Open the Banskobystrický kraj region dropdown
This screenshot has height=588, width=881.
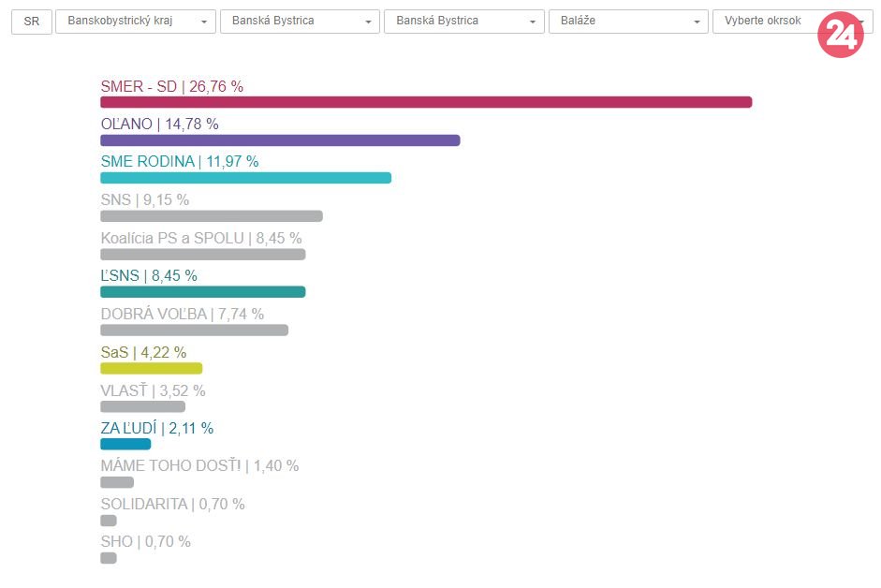click(135, 21)
